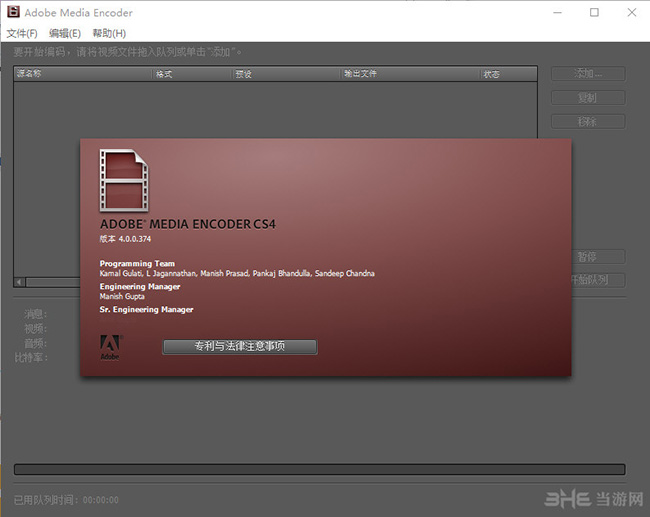Minimize the Adobe Media Encoder window
The height and width of the screenshot is (517, 650).
558,12
